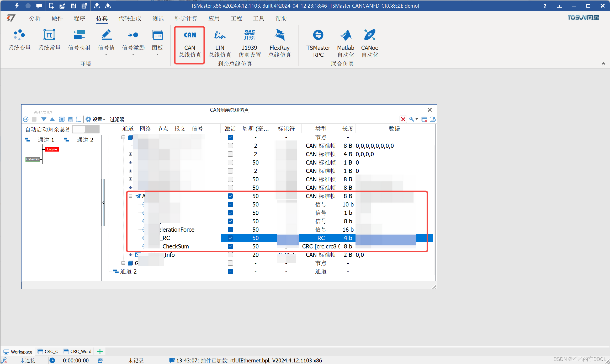This screenshot has height=364, width=610.
Task: Collapse the top node tree expander
Action: (123, 137)
